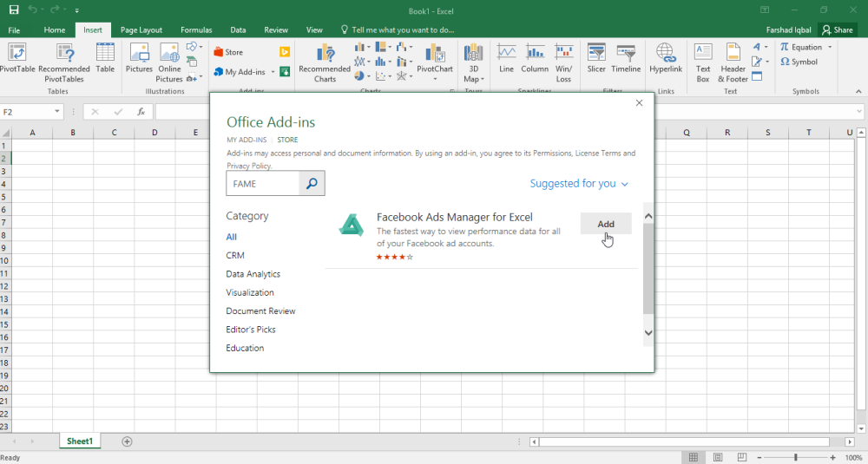Click the search magnifier in Office Add-ins

tap(312, 183)
